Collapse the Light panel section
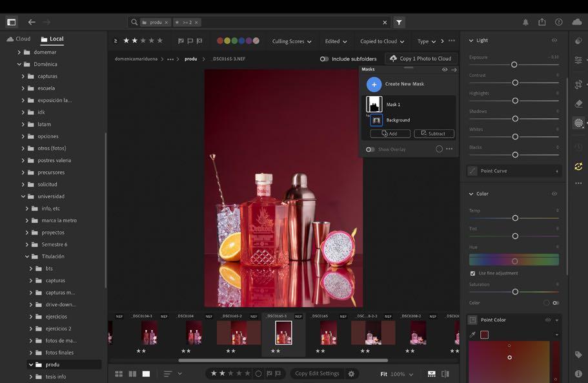Image resolution: width=588 pixels, height=383 pixels. point(471,40)
